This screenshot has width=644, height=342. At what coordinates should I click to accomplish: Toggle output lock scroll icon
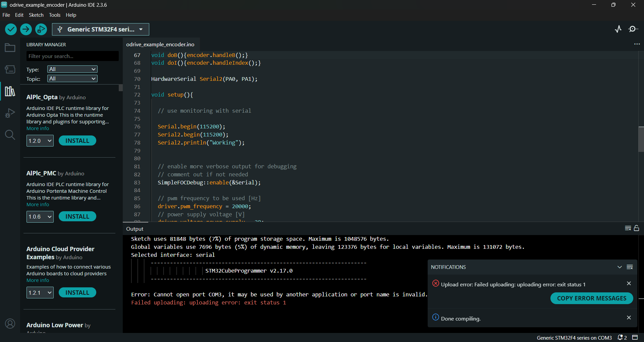click(637, 228)
